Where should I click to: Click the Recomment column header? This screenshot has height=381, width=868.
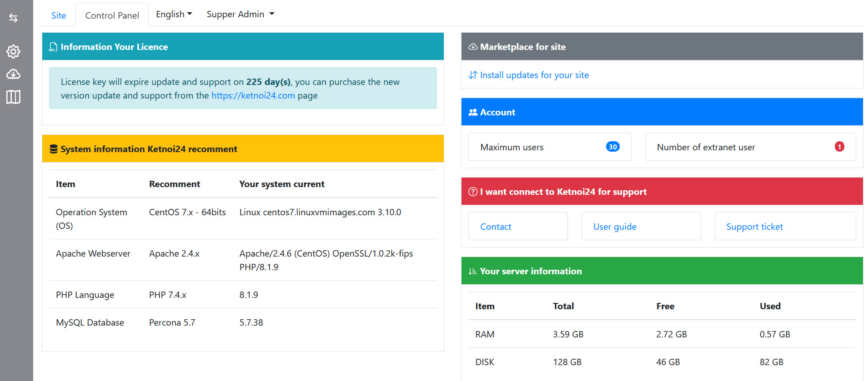(x=175, y=184)
